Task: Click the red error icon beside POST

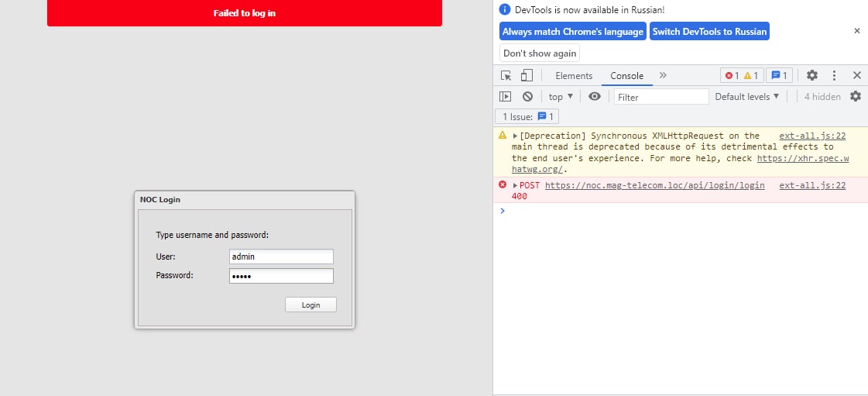Action: (x=503, y=184)
